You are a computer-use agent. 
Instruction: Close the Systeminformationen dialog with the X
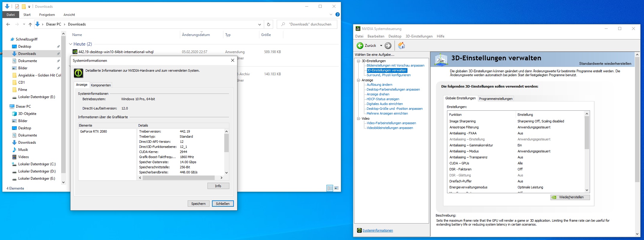click(x=232, y=60)
